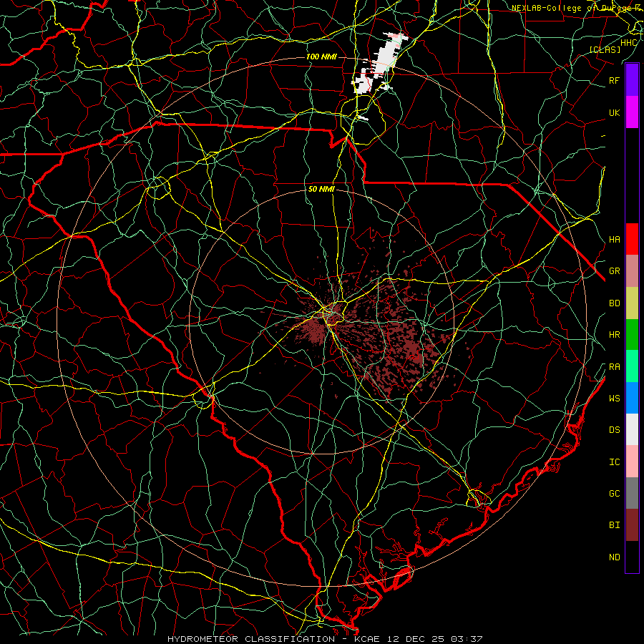The height and width of the screenshot is (644, 644).
Task: Click the GR legend label
Action: pyautogui.click(x=615, y=271)
